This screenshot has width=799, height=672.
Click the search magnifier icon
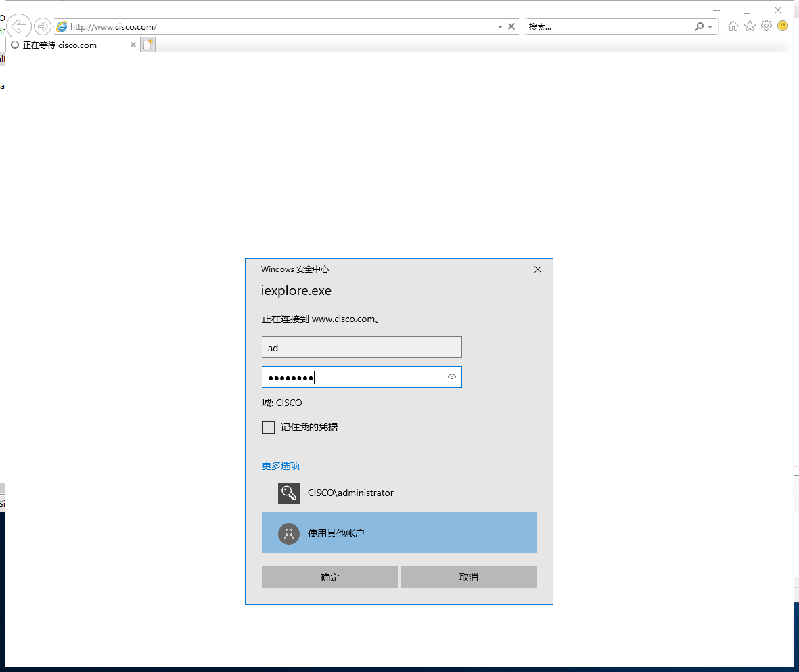[699, 26]
